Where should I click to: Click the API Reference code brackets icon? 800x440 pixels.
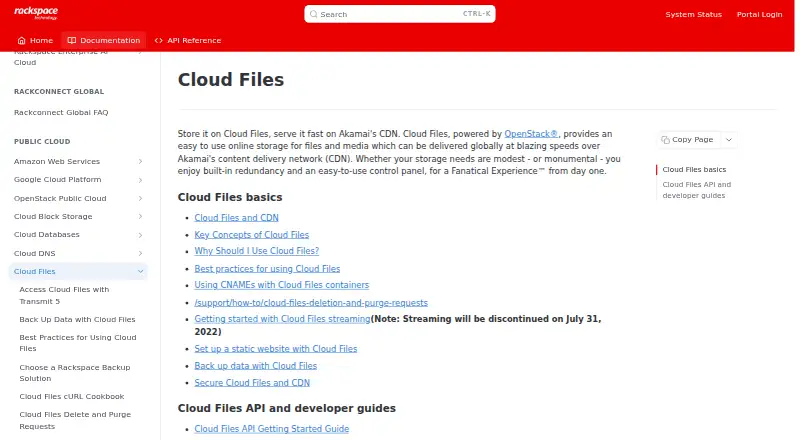(x=159, y=40)
